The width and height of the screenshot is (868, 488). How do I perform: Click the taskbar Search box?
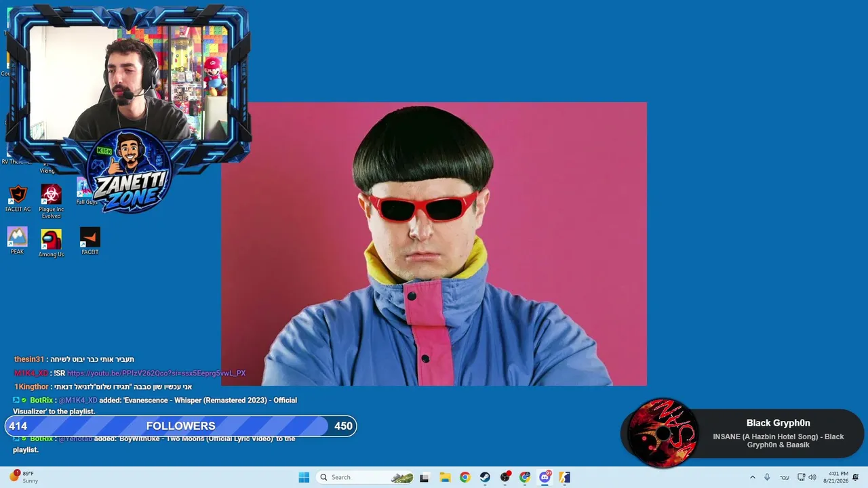pos(366,477)
